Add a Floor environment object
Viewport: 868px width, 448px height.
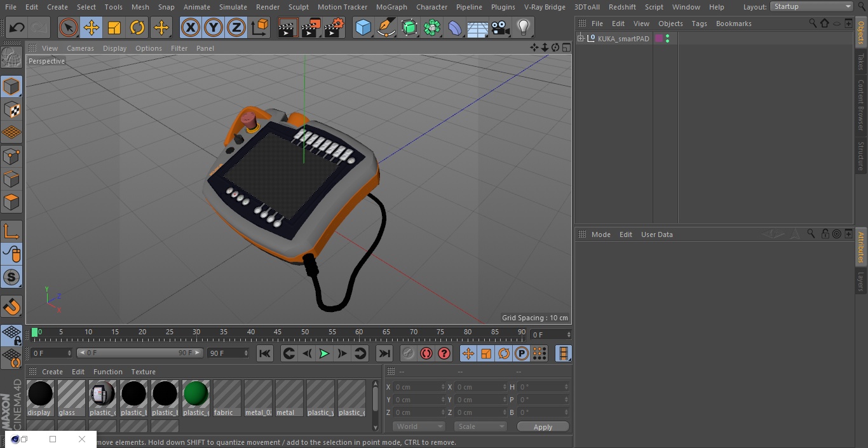478,27
